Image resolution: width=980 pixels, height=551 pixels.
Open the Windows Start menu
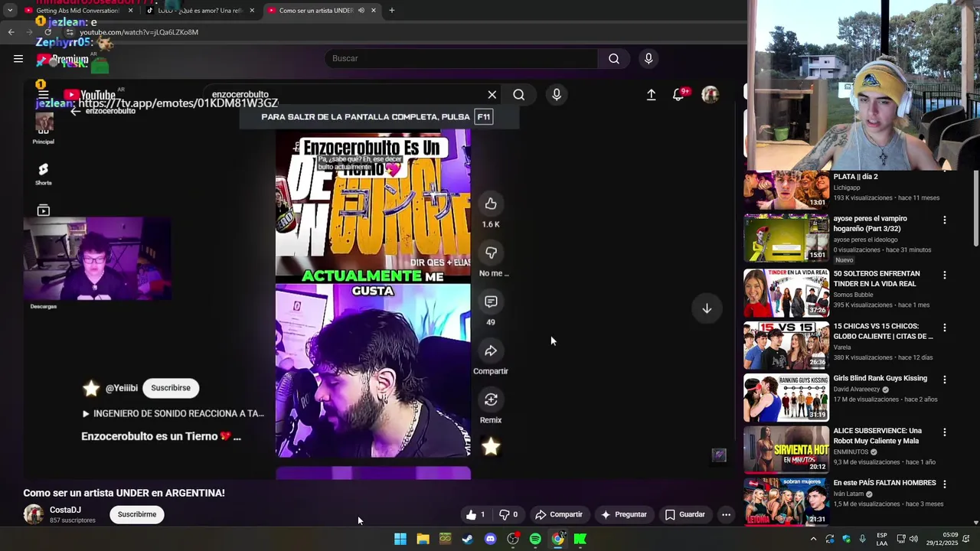coord(400,539)
